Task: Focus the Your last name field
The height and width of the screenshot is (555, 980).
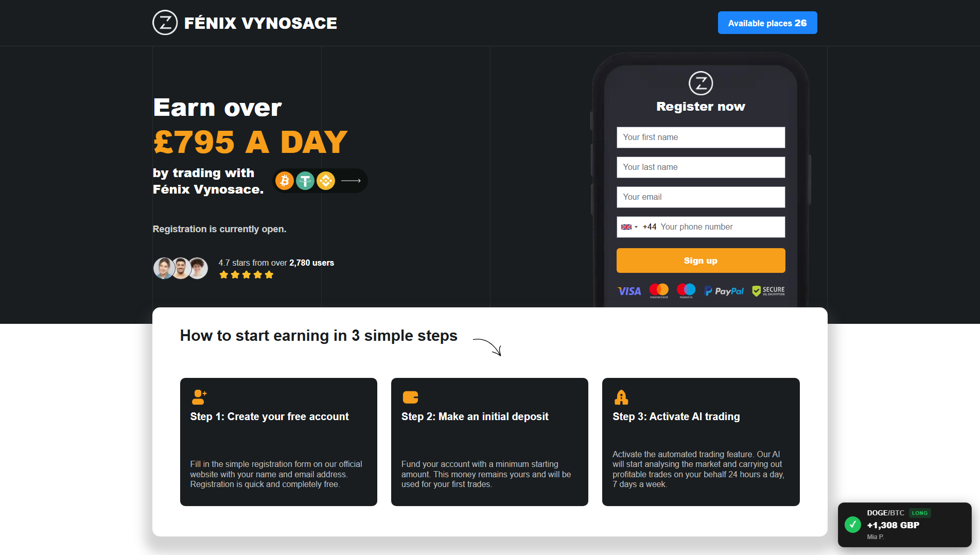Action: (701, 167)
